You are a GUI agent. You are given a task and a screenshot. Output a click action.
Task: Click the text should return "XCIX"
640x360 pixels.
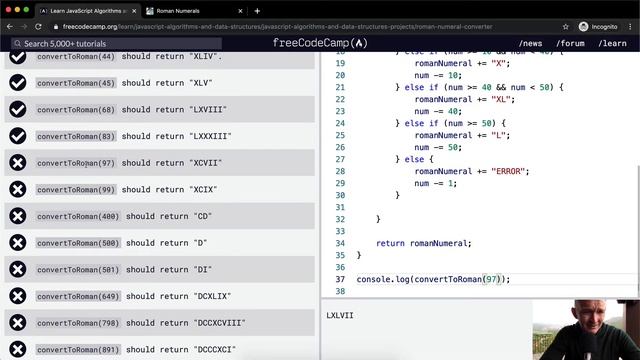click(169, 189)
